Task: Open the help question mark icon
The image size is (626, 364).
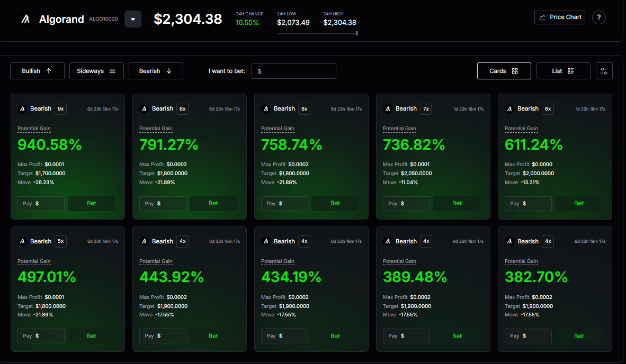Action: tap(599, 17)
